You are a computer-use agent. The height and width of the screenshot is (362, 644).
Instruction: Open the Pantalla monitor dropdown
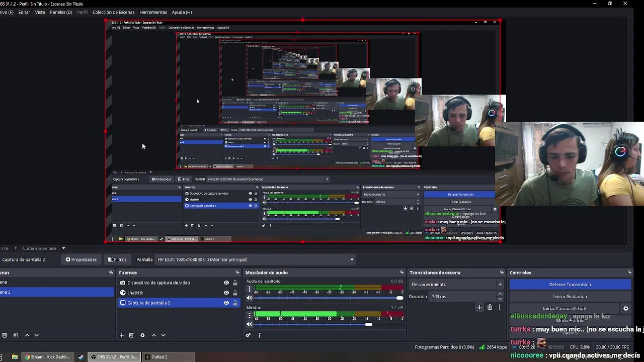(x=256, y=259)
